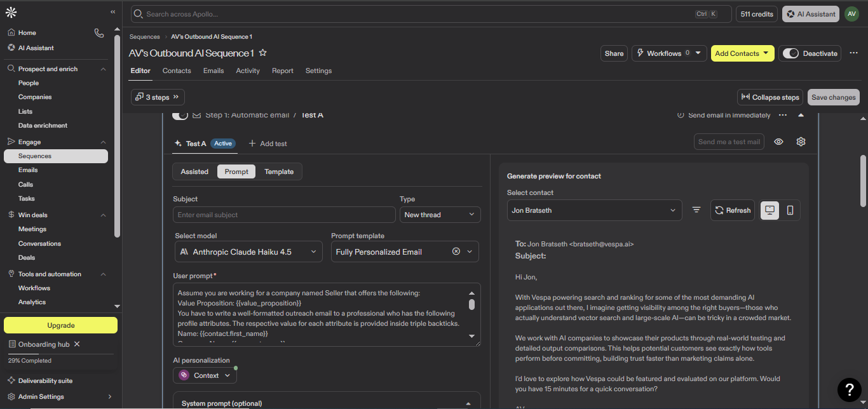868x409 pixels.
Task: Click the 511 credits indicator
Action: pyautogui.click(x=757, y=14)
